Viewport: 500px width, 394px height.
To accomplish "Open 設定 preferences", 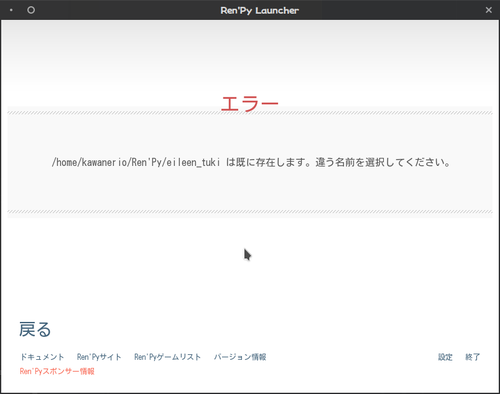I will [x=445, y=357].
